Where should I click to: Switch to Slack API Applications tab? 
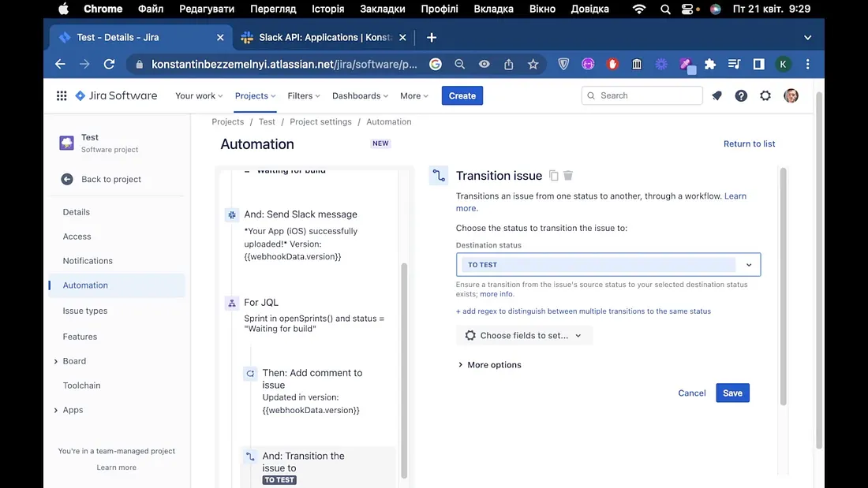(324, 37)
